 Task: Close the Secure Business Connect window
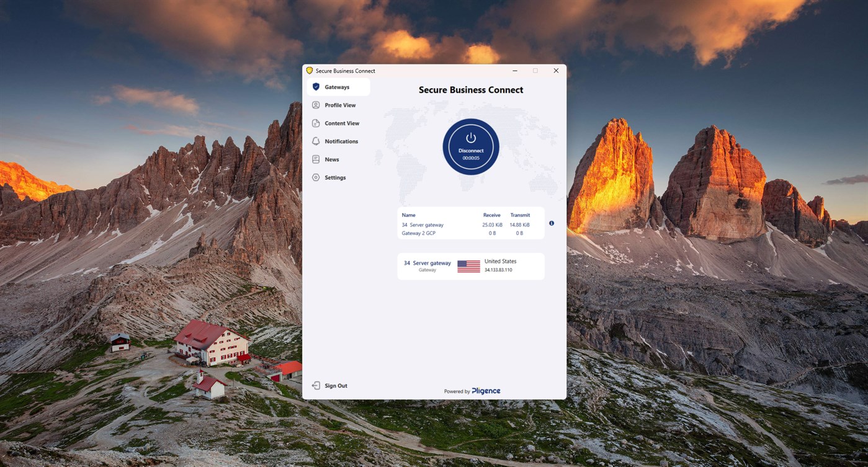point(556,71)
